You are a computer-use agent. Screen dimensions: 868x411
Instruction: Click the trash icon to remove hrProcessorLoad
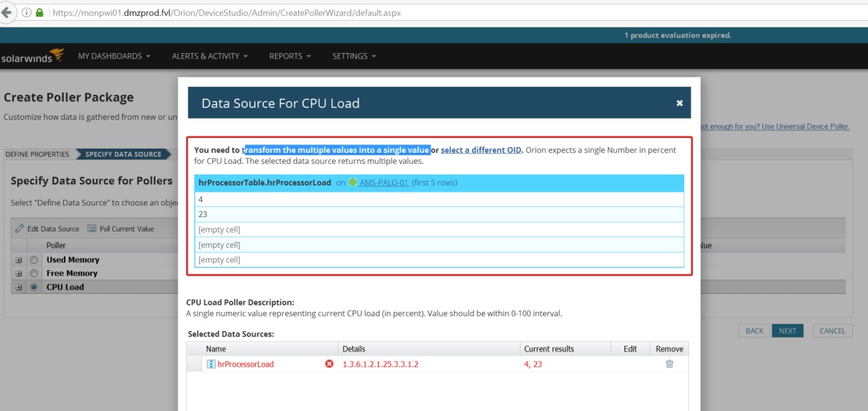670,364
